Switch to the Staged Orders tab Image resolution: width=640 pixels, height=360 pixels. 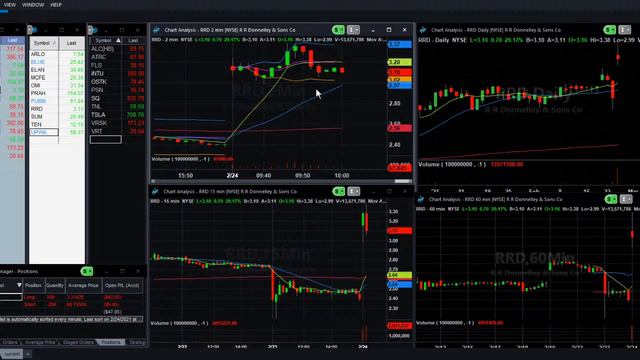click(78, 342)
